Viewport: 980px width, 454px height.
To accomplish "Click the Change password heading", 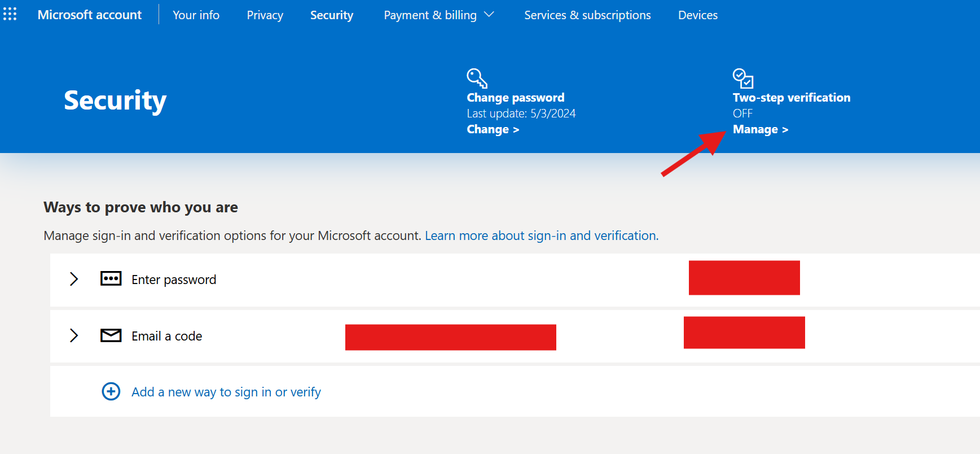I will [x=516, y=98].
